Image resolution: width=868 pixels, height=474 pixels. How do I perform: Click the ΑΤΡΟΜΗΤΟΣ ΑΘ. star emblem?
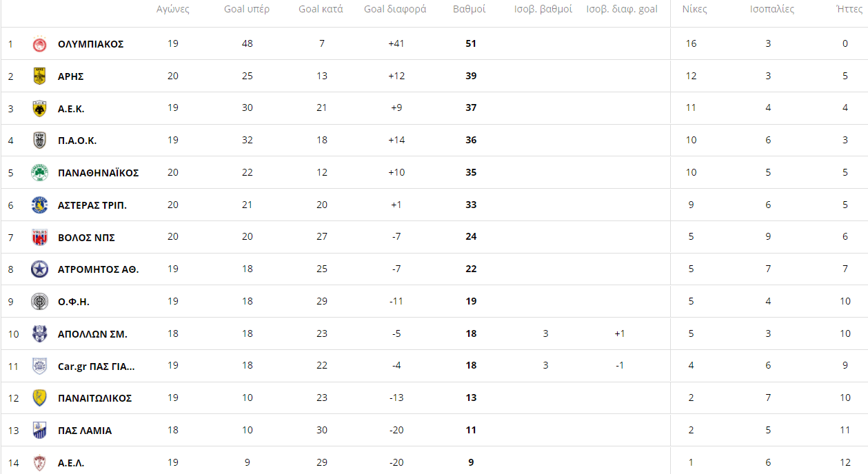(x=40, y=269)
